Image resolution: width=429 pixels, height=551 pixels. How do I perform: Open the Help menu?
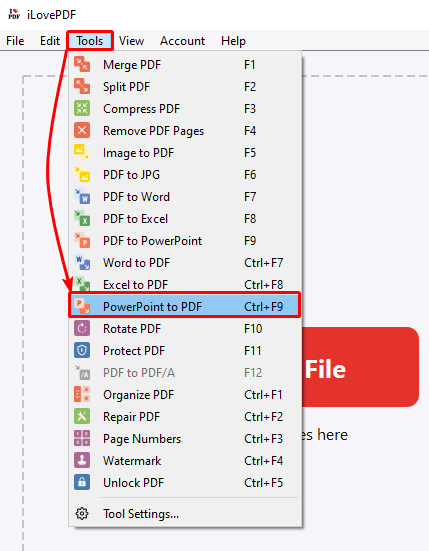click(233, 41)
